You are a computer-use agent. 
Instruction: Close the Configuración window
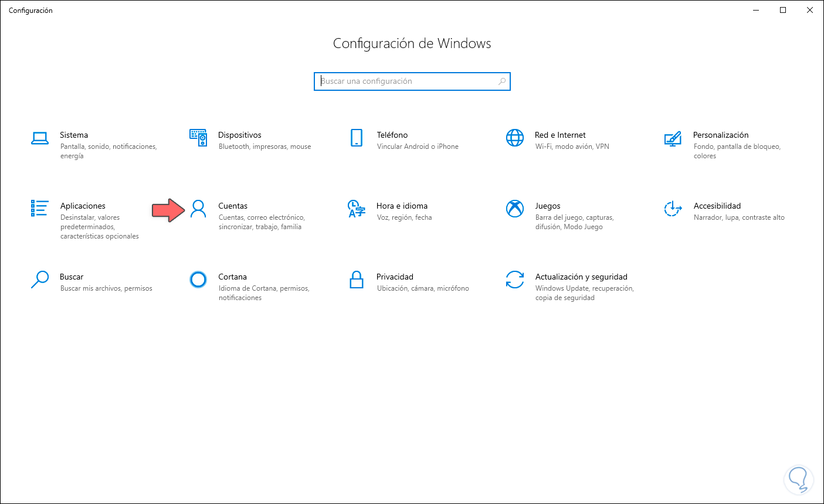tap(810, 10)
